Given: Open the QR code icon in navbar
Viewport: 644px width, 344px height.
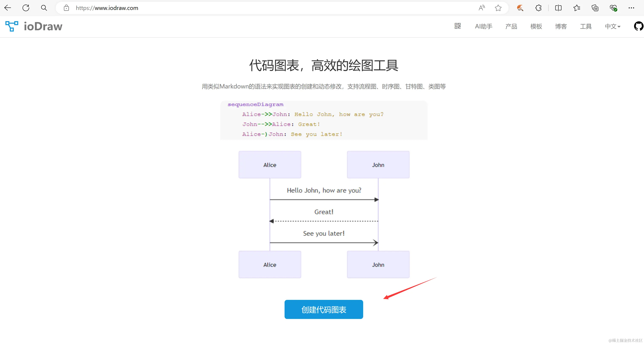Looking at the screenshot, I should coord(457,26).
